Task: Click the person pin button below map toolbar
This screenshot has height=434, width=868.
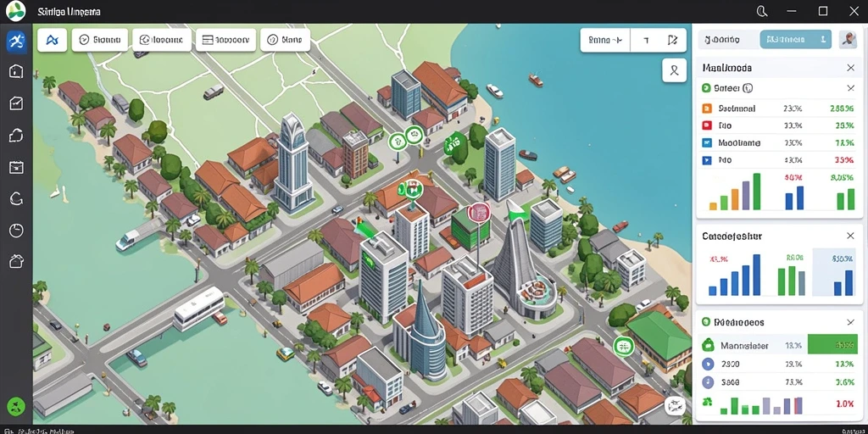Action: [x=674, y=70]
